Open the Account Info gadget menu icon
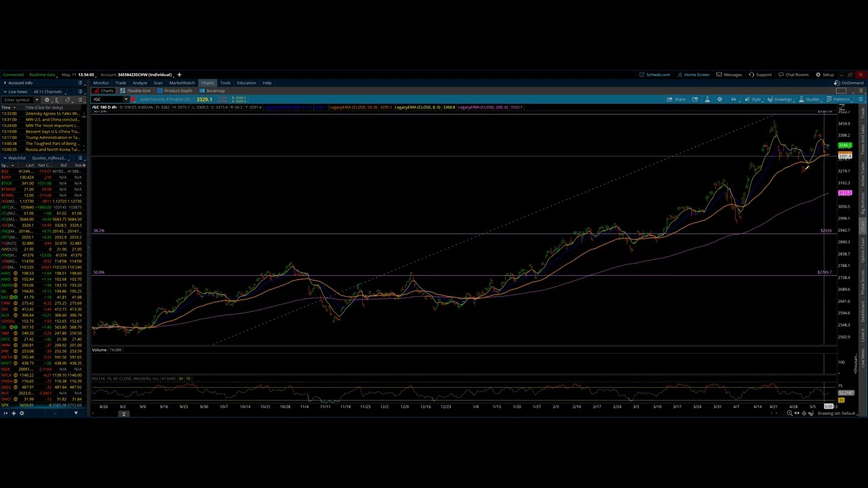This screenshot has width=868, height=488. pos(80,83)
